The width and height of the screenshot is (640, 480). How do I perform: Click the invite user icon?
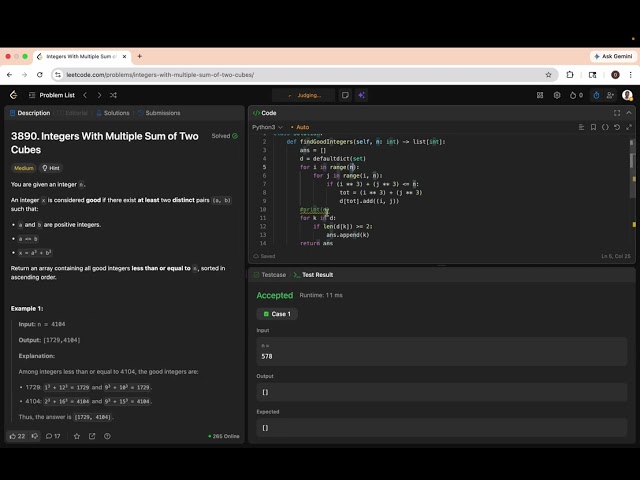[610, 95]
